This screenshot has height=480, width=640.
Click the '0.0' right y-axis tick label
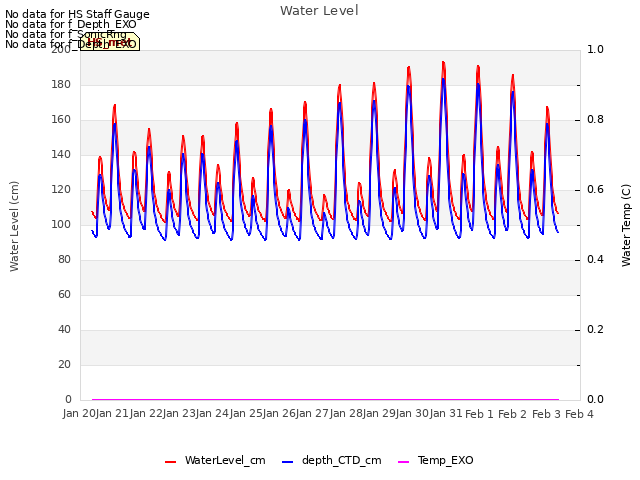pyautogui.click(x=596, y=400)
